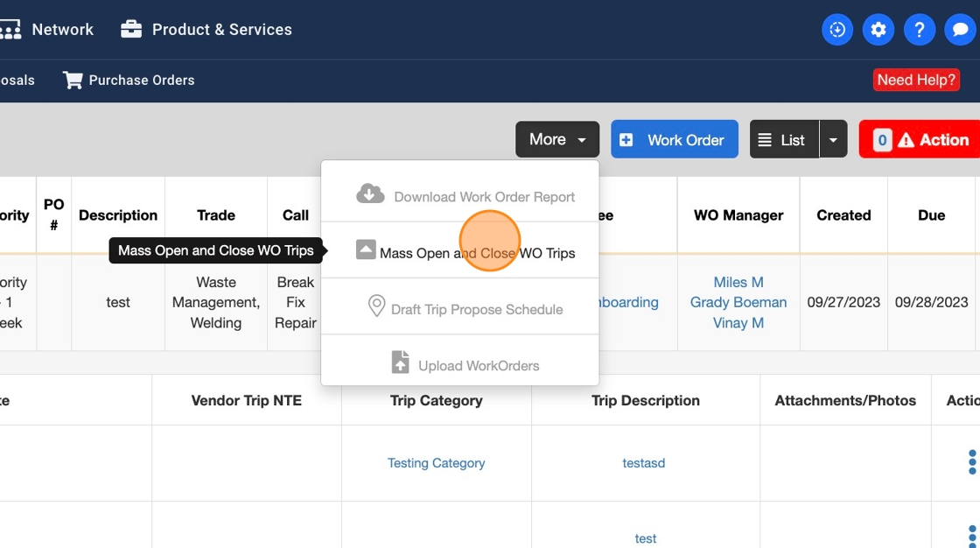
Task: Select Draft Trip Propose Schedule option
Action: 476,309
